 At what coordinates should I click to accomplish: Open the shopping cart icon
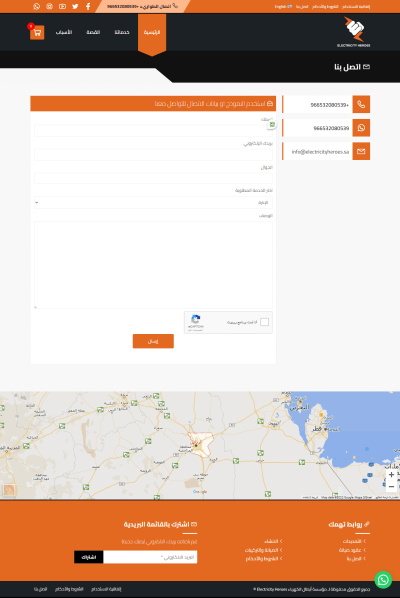click(37, 32)
